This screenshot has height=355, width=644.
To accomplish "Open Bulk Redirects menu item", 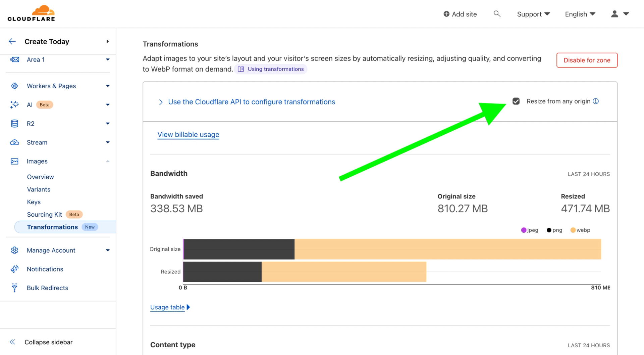I will pos(47,288).
